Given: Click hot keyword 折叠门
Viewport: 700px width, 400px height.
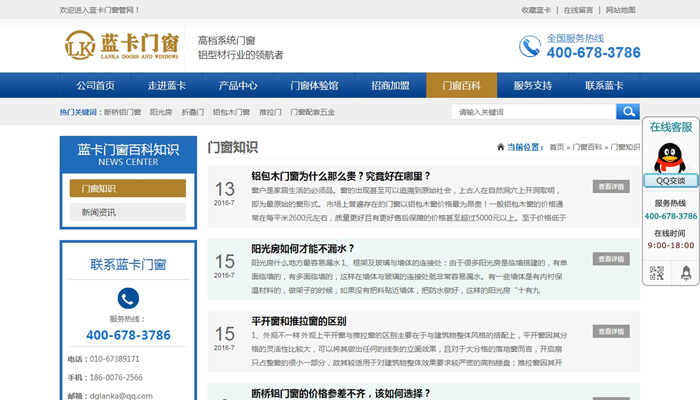Looking at the screenshot, I should click(x=192, y=112).
